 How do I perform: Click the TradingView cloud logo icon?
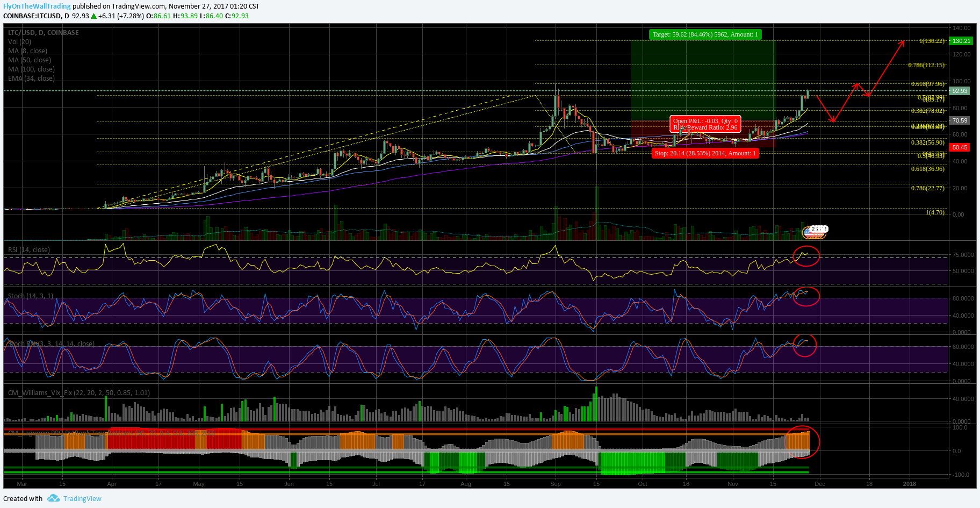click(53, 498)
